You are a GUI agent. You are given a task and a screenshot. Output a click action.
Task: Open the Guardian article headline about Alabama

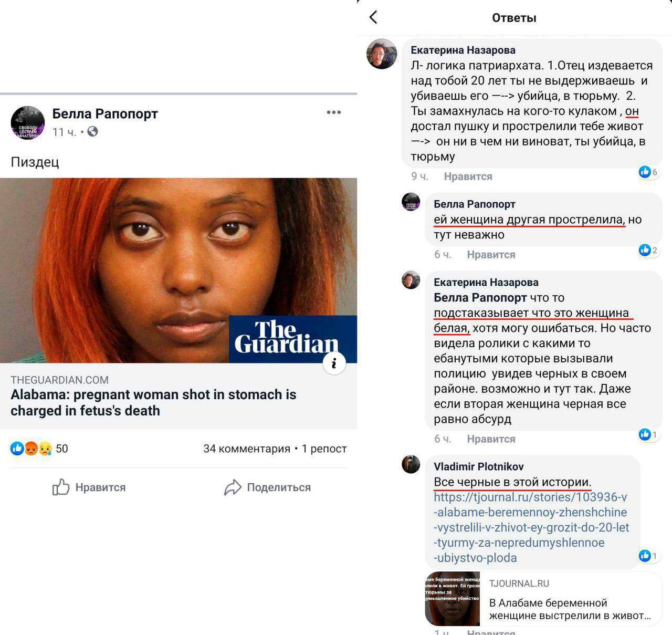pos(153,402)
